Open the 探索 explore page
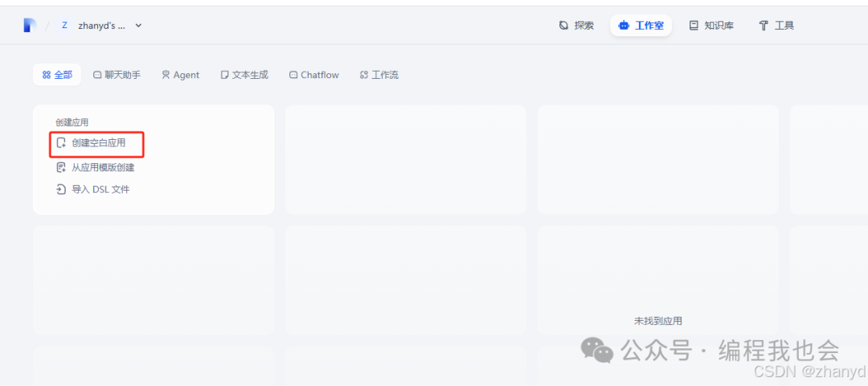The height and width of the screenshot is (386, 868). [x=576, y=26]
